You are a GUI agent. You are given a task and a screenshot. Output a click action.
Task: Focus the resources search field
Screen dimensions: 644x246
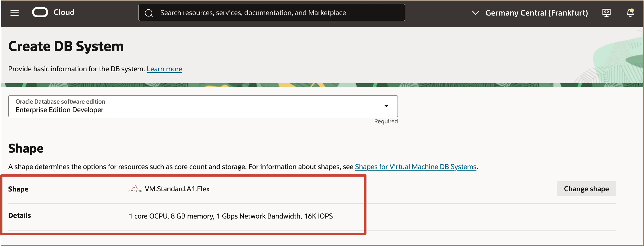coord(275,13)
